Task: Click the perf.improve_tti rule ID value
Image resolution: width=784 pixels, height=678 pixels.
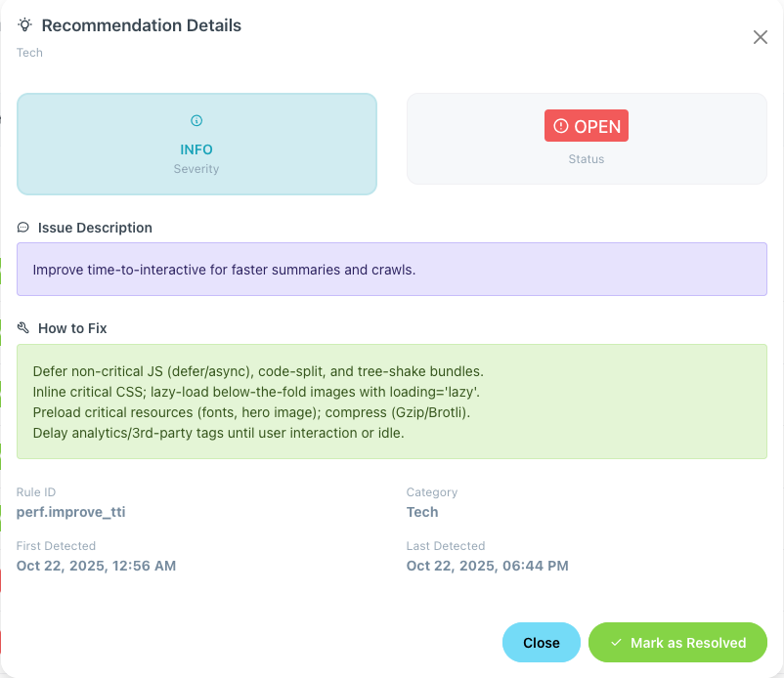Action: point(71,512)
